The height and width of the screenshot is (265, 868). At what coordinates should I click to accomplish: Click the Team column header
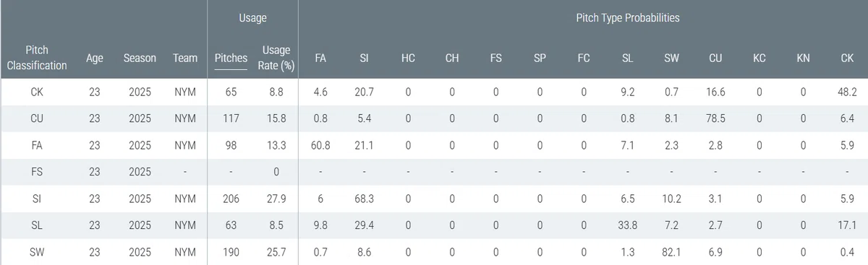point(185,58)
